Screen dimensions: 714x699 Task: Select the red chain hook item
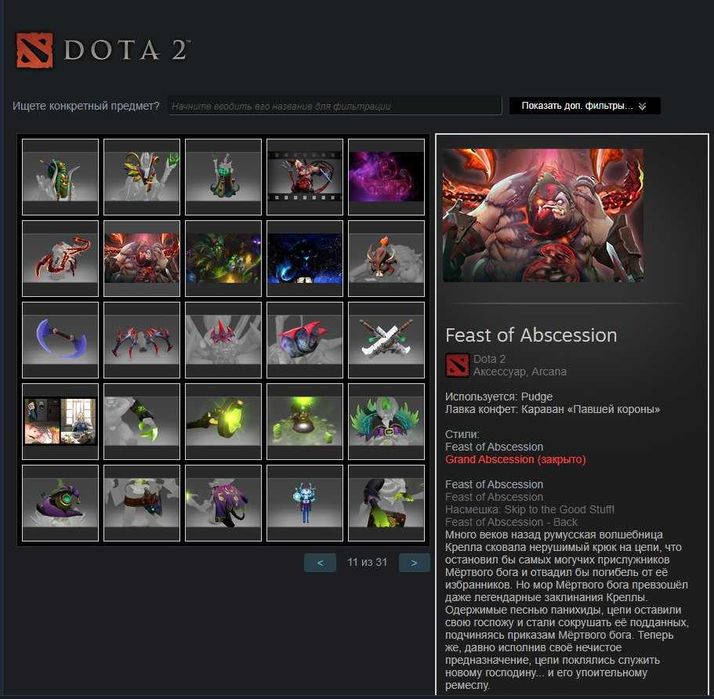tap(60, 258)
